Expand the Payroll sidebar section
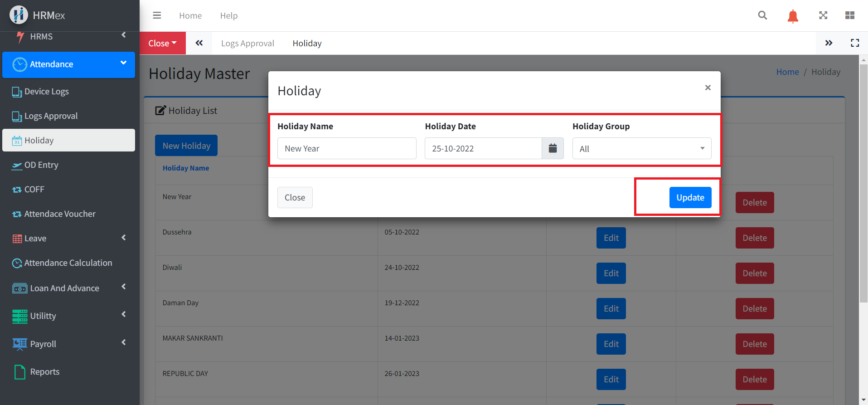 point(68,344)
